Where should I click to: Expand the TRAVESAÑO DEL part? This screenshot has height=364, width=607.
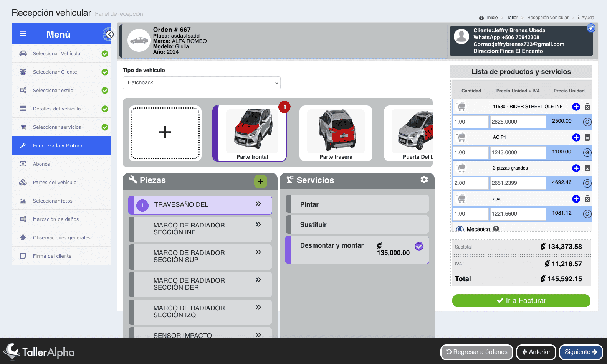pyautogui.click(x=258, y=204)
